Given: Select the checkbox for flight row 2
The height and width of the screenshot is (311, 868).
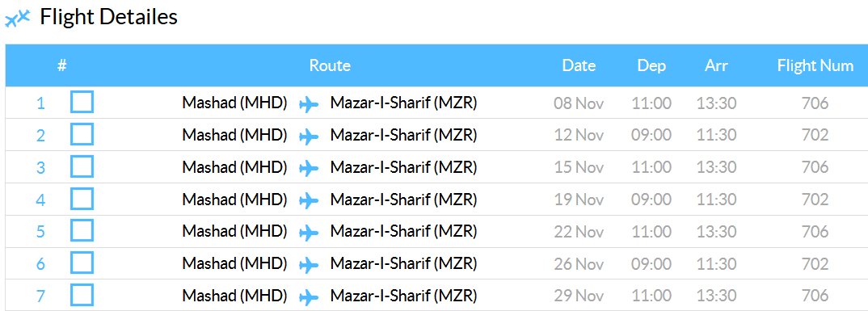Looking at the screenshot, I should click(82, 134).
